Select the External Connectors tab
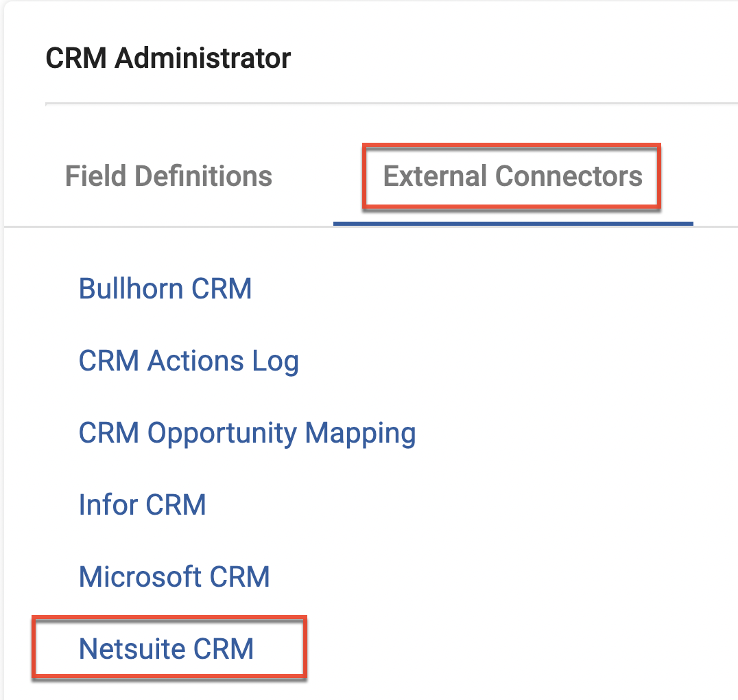Viewport: 738px width, 700px height. coord(512,176)
